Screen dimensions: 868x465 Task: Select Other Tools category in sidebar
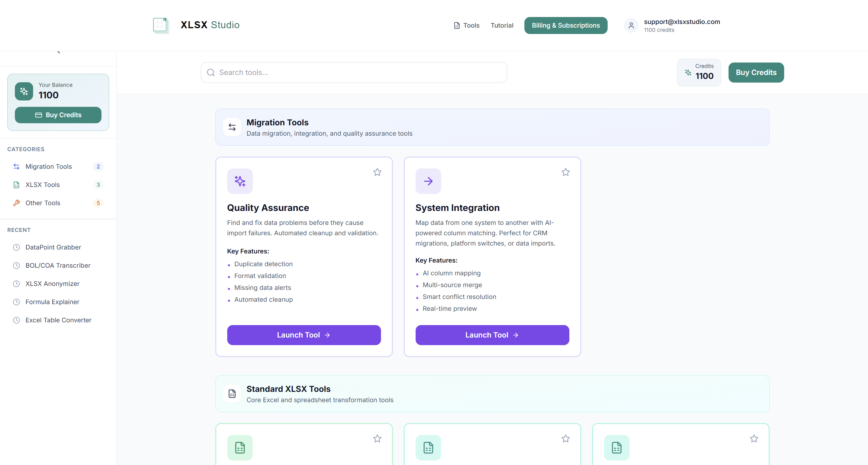43,203
